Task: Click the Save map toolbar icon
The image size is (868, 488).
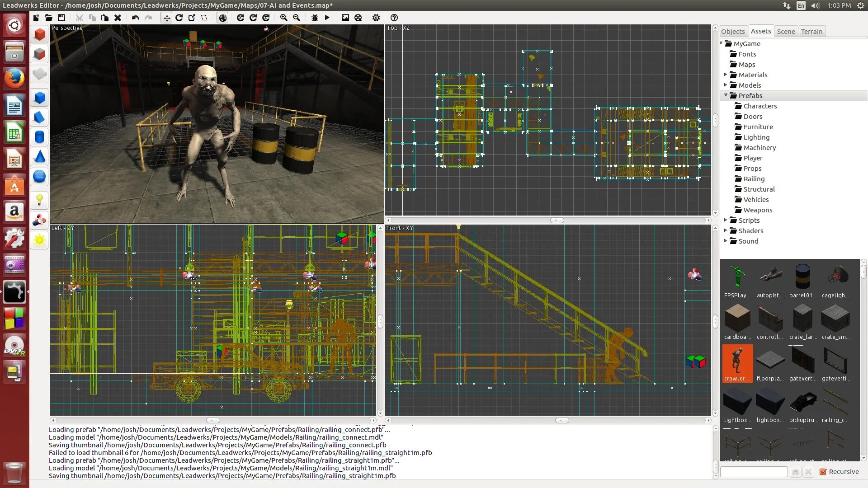Action: pos(61,18)
